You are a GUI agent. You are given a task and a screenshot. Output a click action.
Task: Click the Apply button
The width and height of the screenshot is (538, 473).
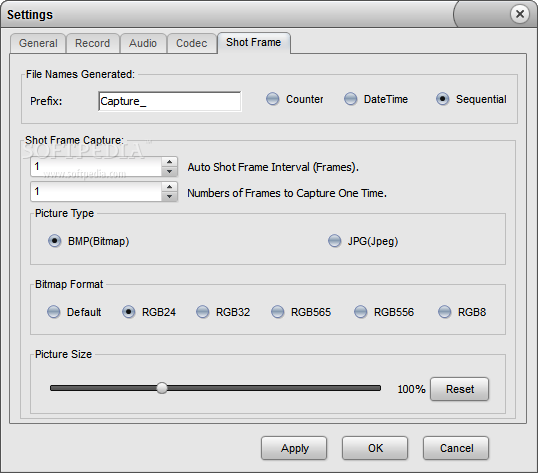(294, 448)
